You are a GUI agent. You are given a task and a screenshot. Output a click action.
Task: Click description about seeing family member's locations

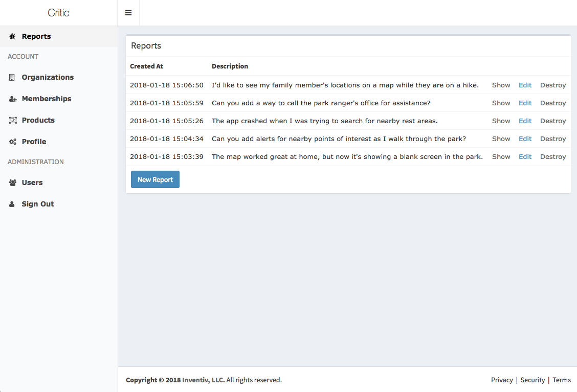pyautogui.click(x=345, y=85)
